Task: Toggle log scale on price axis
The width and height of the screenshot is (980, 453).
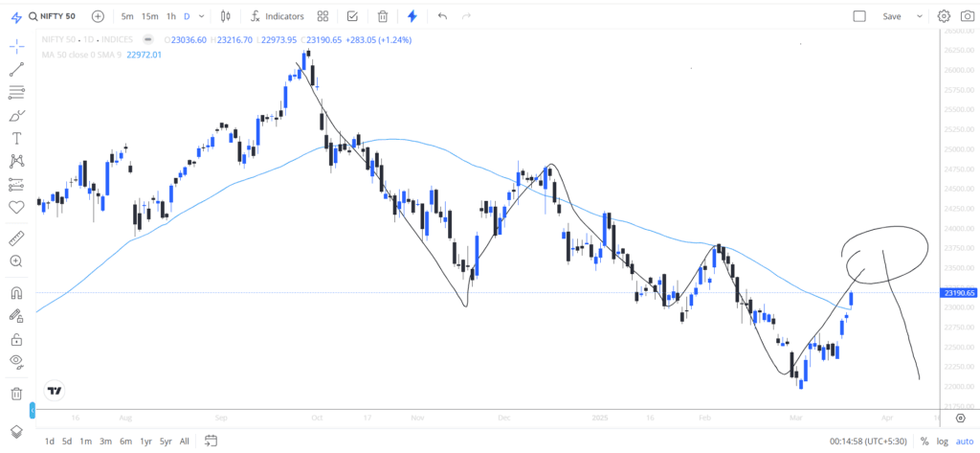Action: 942,442
